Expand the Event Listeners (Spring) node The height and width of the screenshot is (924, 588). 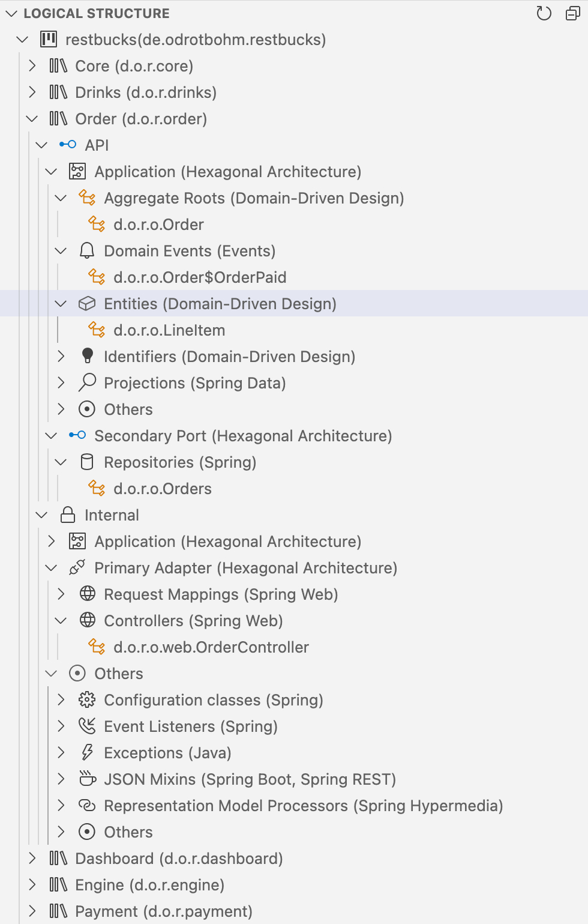pyautogui.click(x=61, y=726)
